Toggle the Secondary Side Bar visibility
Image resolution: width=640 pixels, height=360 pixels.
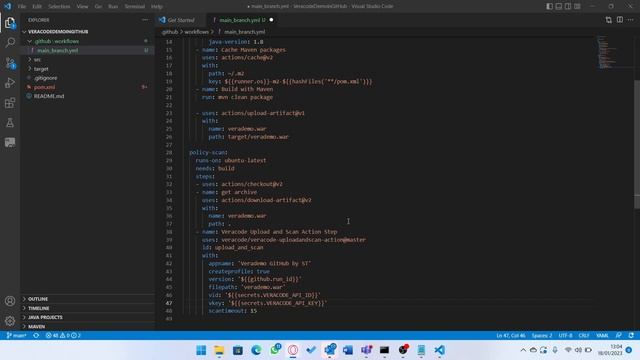568,6
